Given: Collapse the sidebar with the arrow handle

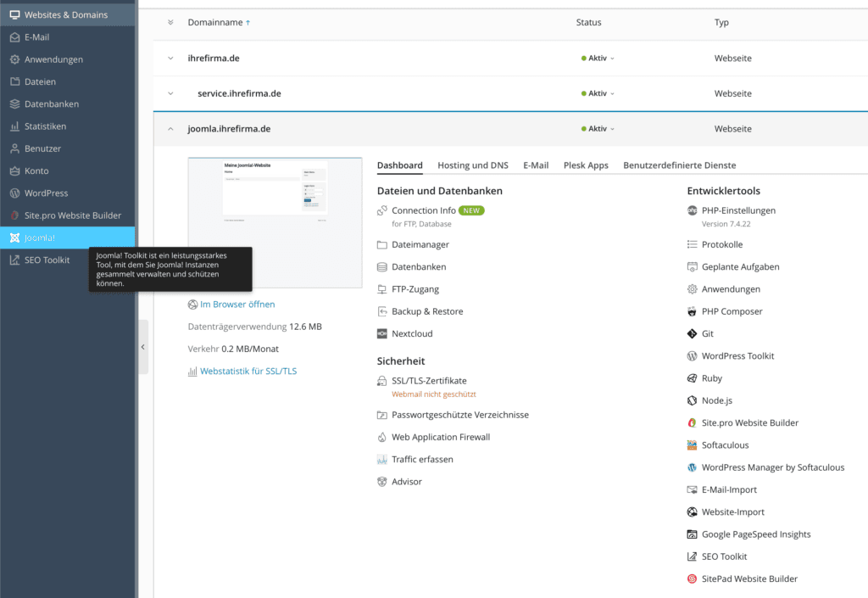Looking at the screenshot, I should (x=142, y=347).
